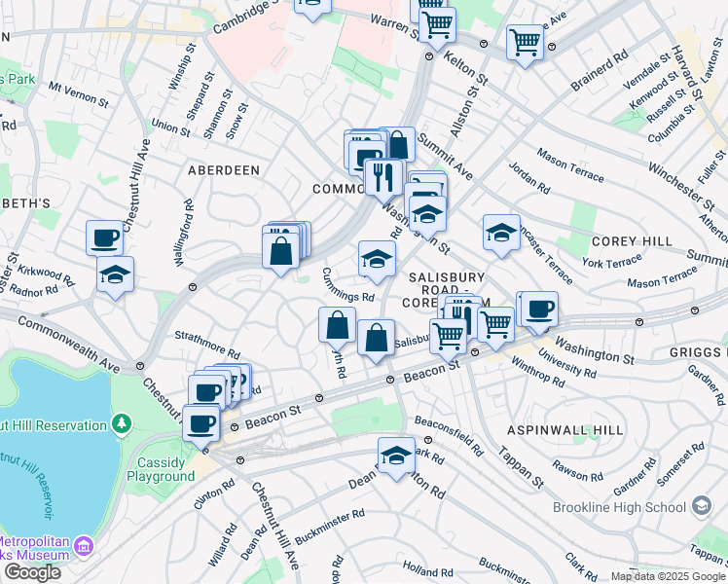Image resolution: width=728 pixels, height=584 pixels.
Task: Click the transit stop icon on Beacon St near Tappan St
Action: pyautogui.click(x=475, y=352)
